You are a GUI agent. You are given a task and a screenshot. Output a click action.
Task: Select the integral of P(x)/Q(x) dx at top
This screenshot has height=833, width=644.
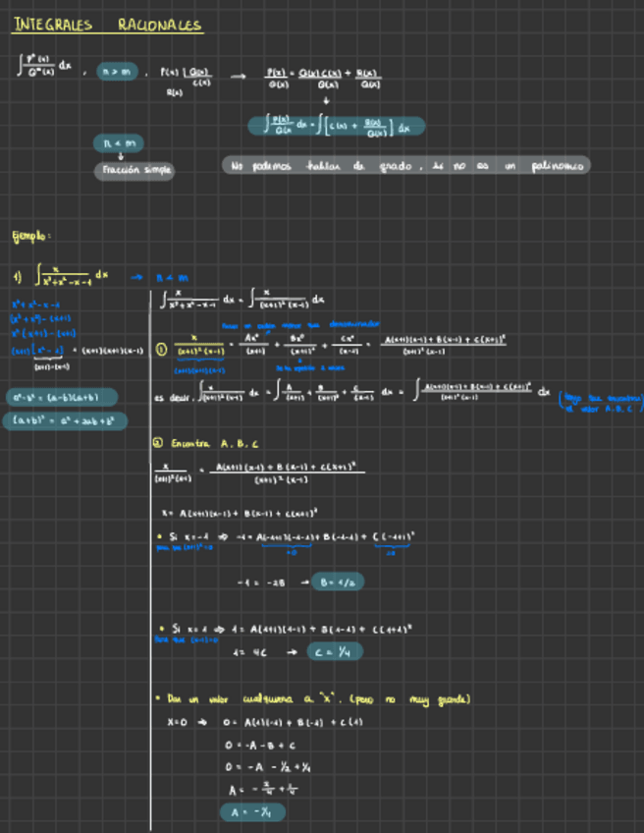click(x=43, y=65)
